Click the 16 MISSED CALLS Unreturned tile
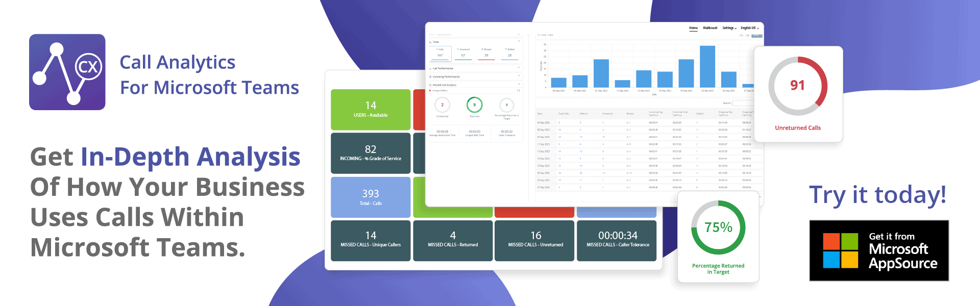The width and height of the screenshot is (980, 306). click(535, 241)
